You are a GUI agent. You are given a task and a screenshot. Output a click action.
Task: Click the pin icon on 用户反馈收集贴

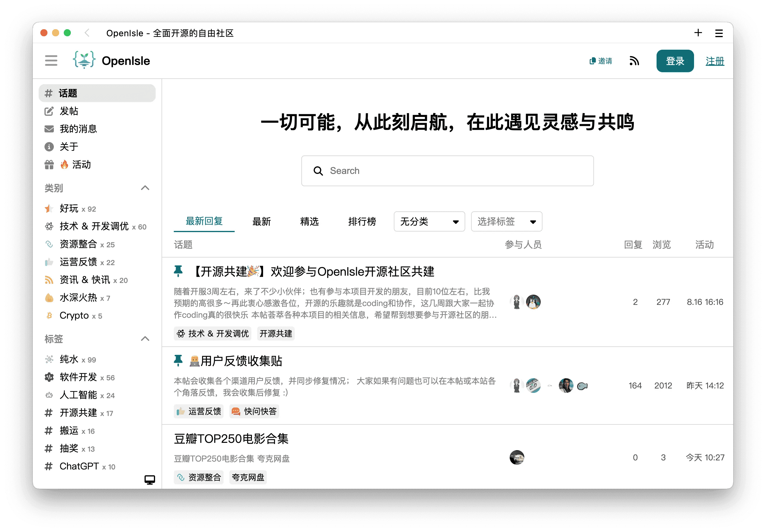tap(179, 360)
